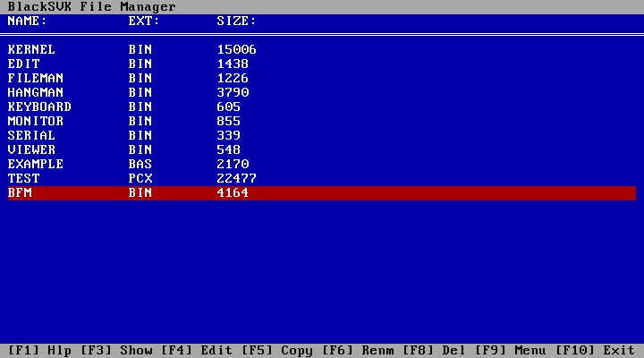
Task: Click size value 15006 for KERNEL
Action: [236, 50]
